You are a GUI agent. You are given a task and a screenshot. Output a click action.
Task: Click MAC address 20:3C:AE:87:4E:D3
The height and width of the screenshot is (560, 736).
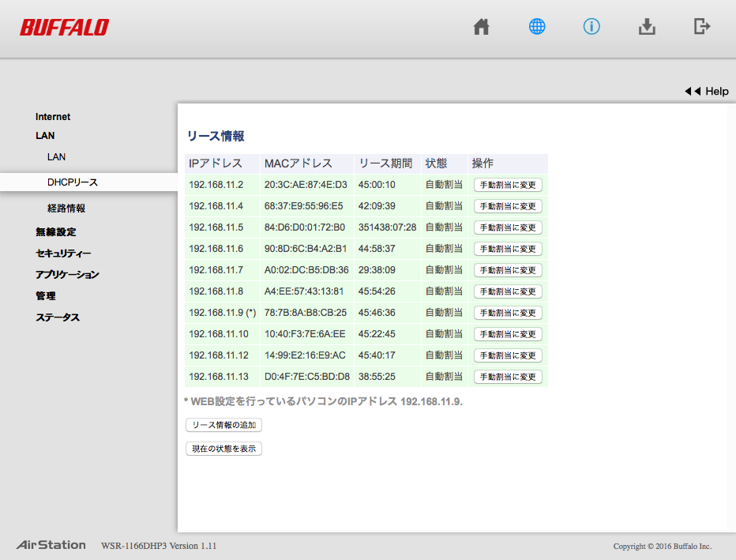[306, 185]
